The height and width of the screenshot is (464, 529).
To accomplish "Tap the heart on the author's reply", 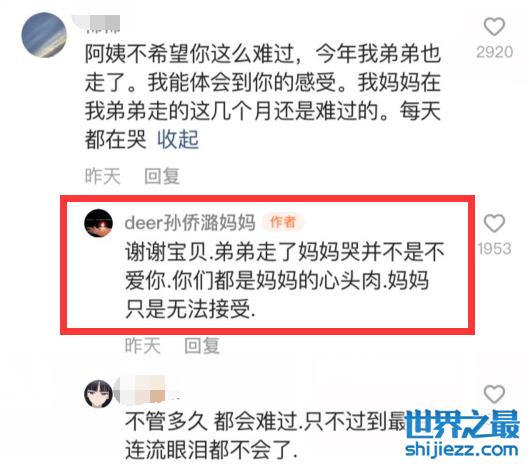I will (x=494, y=223).
